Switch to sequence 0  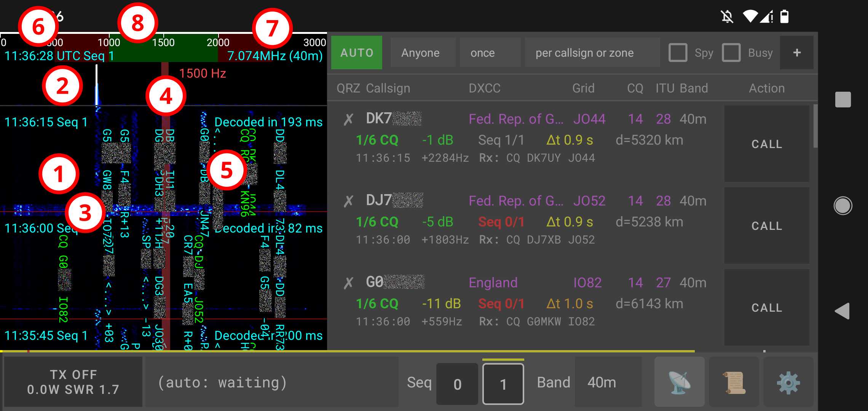[x=457, y=383]
